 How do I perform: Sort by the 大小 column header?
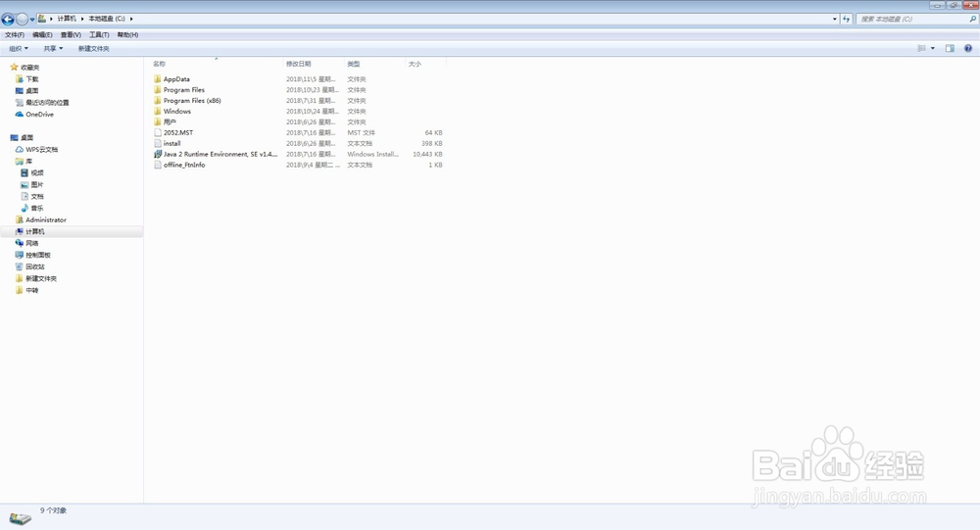click(x=415, y=64)
